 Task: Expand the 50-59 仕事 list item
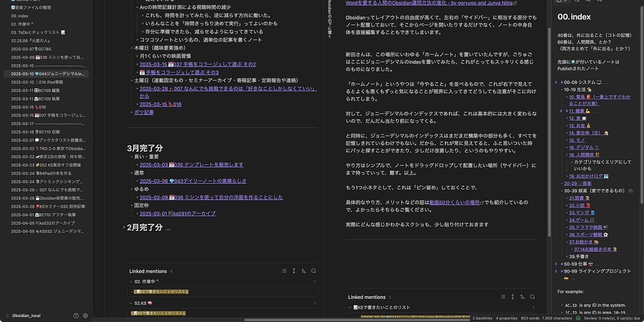click(x=556, y=264)
